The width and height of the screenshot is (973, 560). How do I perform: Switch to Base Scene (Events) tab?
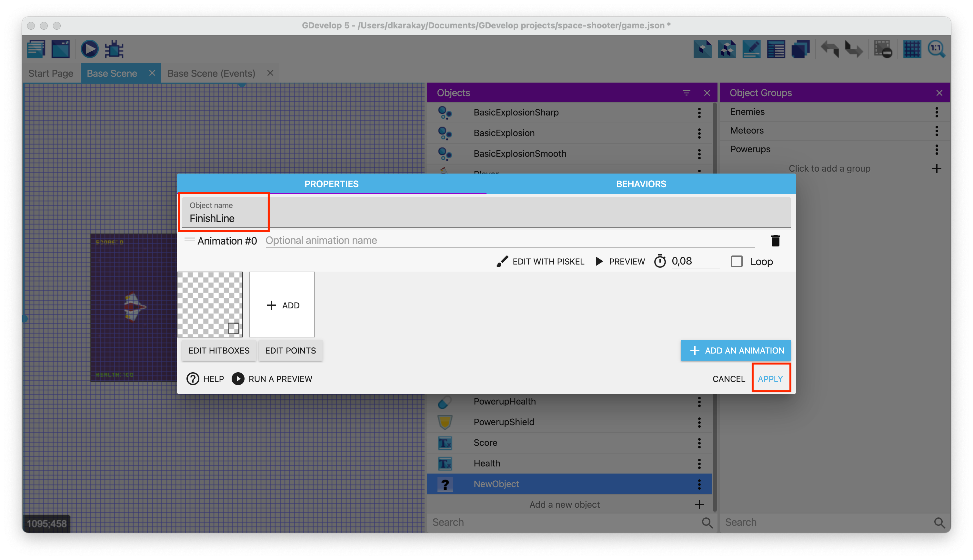(x=211, y=74)
